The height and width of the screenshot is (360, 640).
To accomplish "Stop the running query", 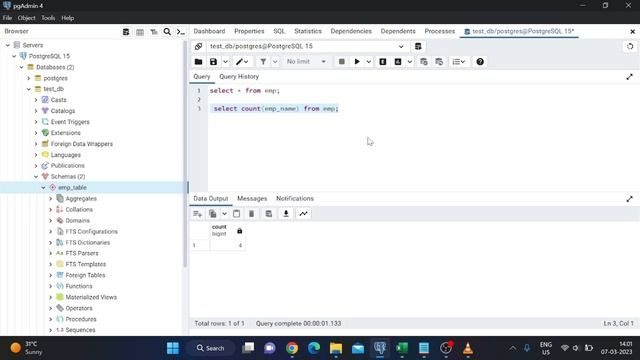I will [x=342, y=62].
